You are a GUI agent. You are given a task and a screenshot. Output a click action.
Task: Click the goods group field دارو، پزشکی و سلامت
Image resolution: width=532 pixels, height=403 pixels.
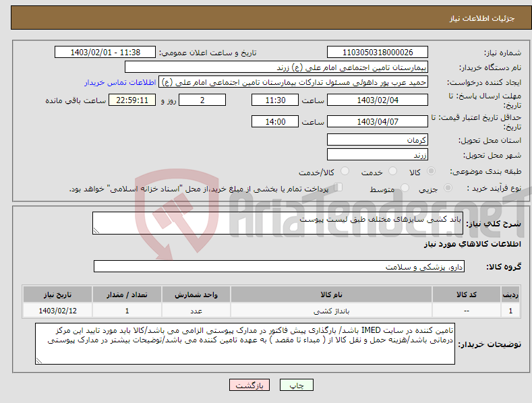tap(279, 267)
